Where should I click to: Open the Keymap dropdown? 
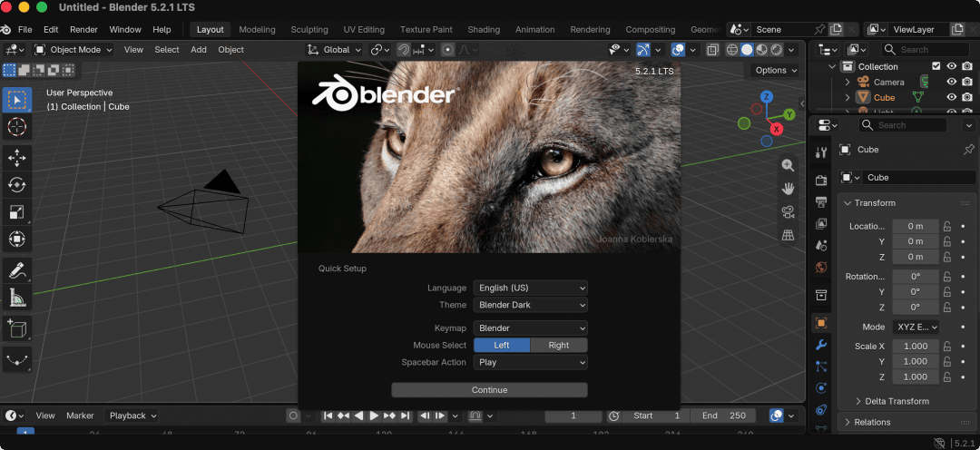pyautogui.click(x=530, y=328)
